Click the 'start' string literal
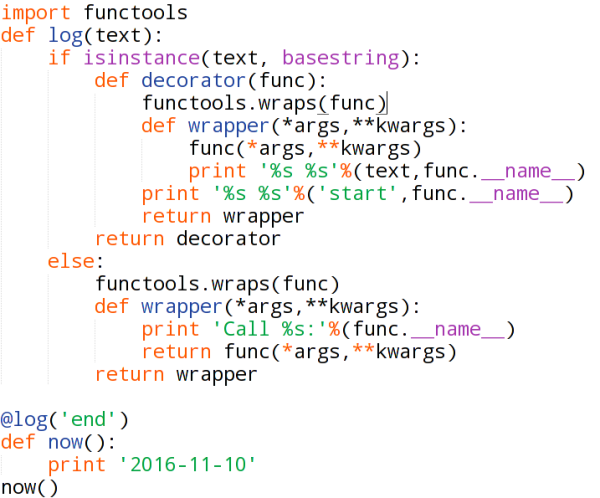The height and width of the screenshot is (498, 600). click(357, 194)
